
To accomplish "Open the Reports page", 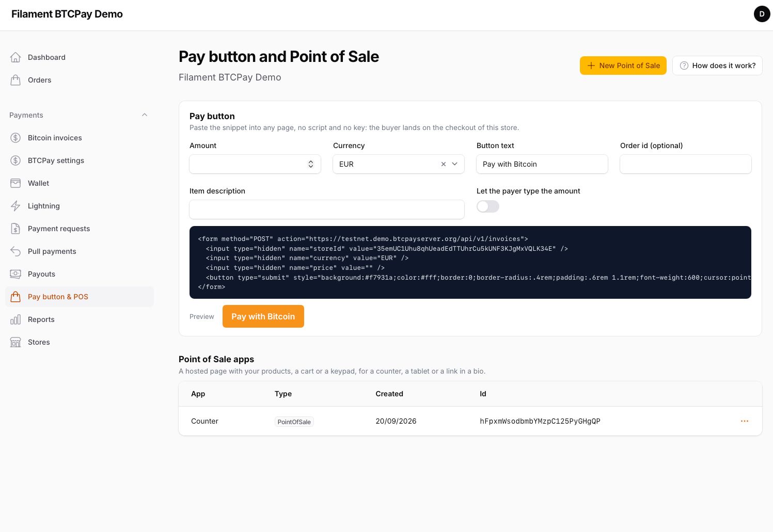I will coord(80,319).
